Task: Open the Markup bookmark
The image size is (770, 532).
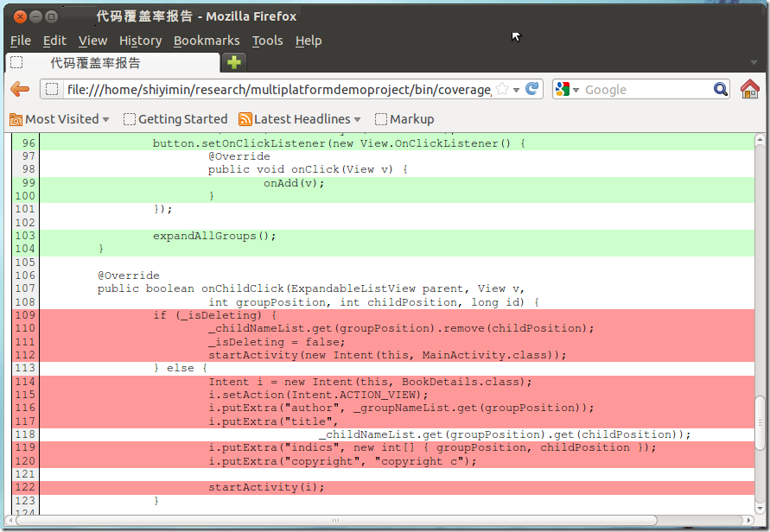Action: 404,119
